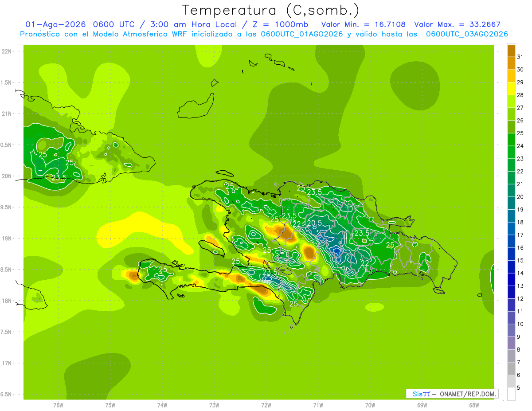Image resolution: width=532 pixels, height=411 pixels.
Task: Select "Valor Min. = 16.7108" text
Action: 364,24
